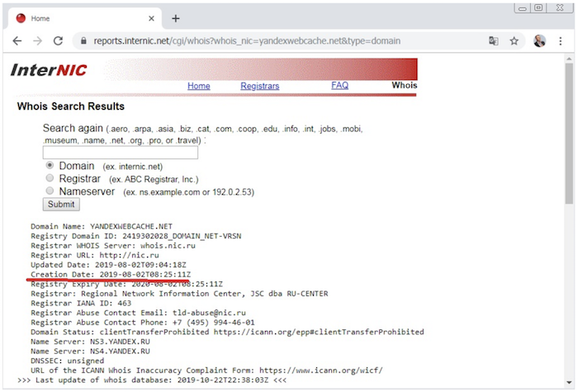Click the Registrar URL http://nic.ru text

(95, 255)
